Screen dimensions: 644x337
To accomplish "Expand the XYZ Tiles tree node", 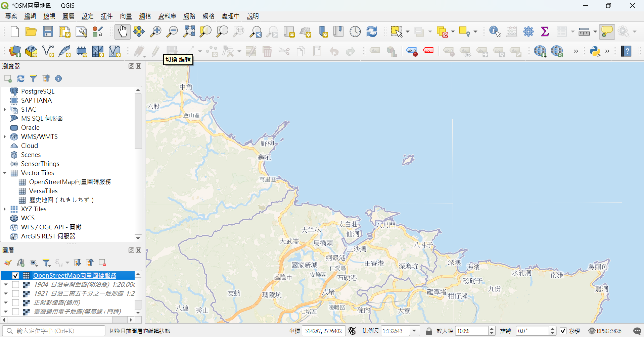I will point(5,209).
